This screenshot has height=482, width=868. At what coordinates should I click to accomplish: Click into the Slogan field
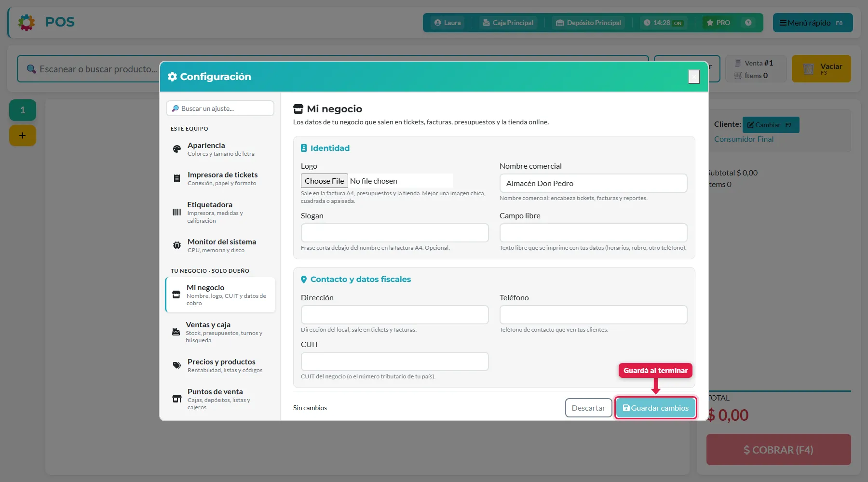pos(395,233)
